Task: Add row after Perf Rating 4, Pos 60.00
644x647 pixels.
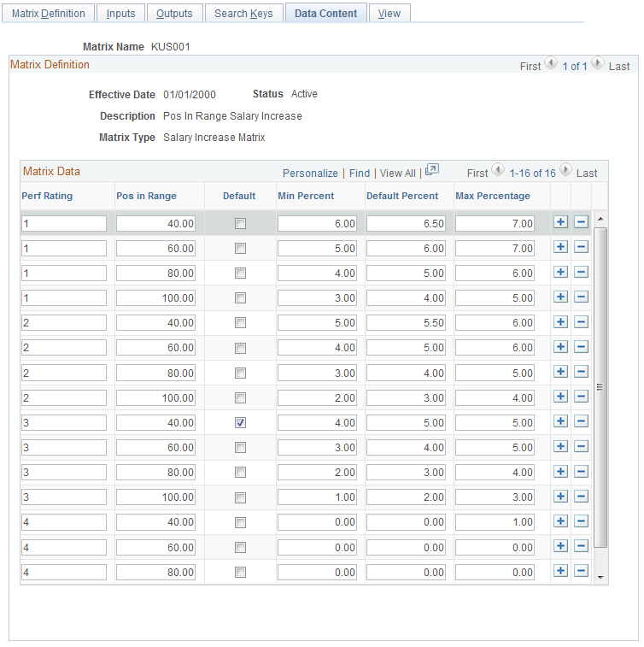Action: click(x=560, y=546)
